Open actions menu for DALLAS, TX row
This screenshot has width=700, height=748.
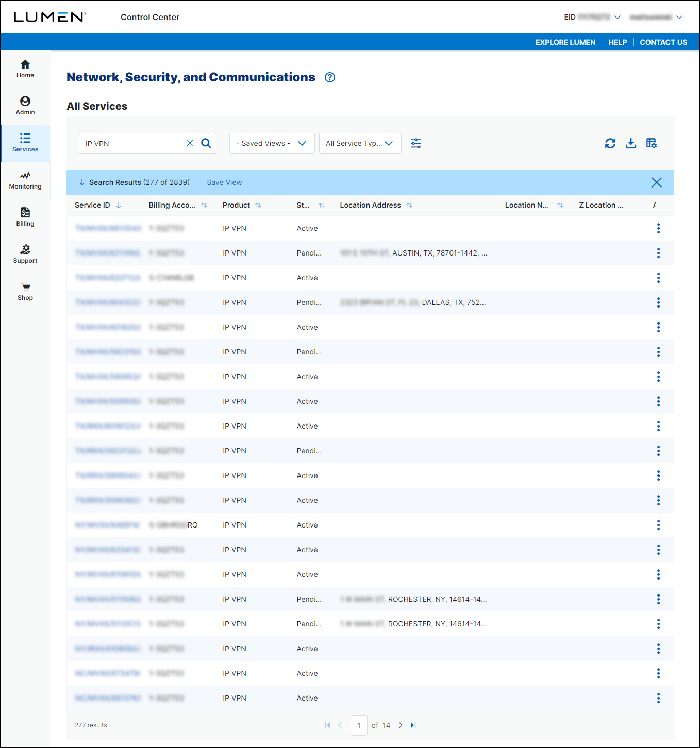(658, 302)
